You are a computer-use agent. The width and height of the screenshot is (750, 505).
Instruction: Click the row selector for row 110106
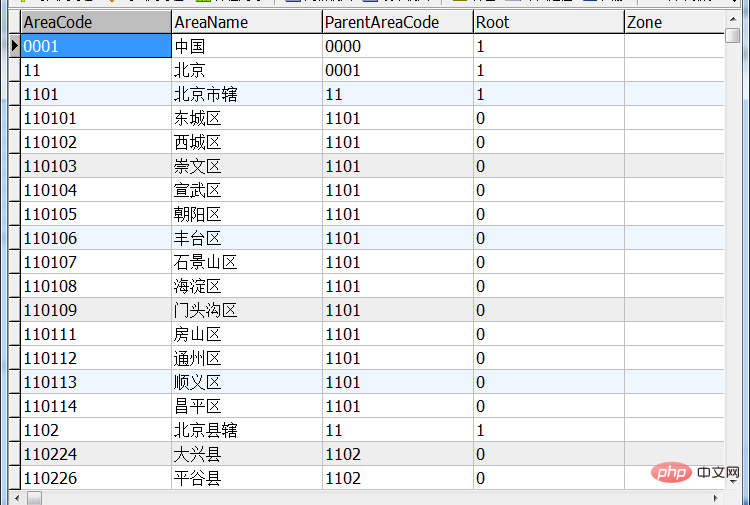15,238
